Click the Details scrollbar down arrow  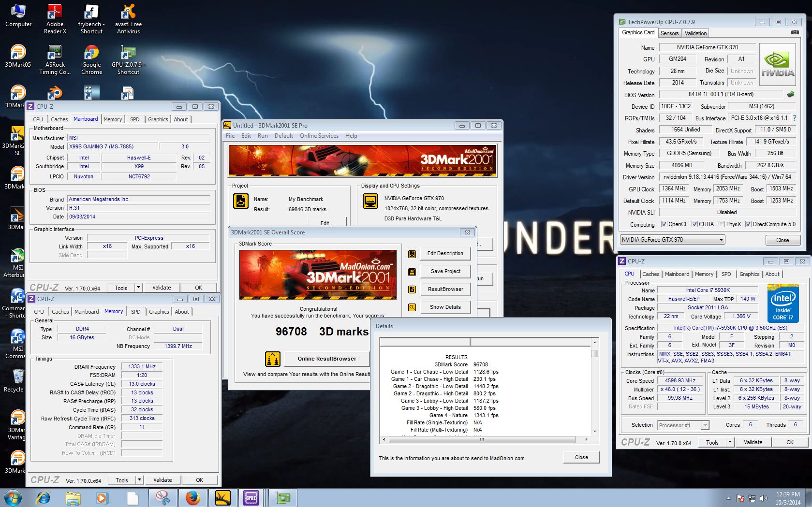(595, 432)
